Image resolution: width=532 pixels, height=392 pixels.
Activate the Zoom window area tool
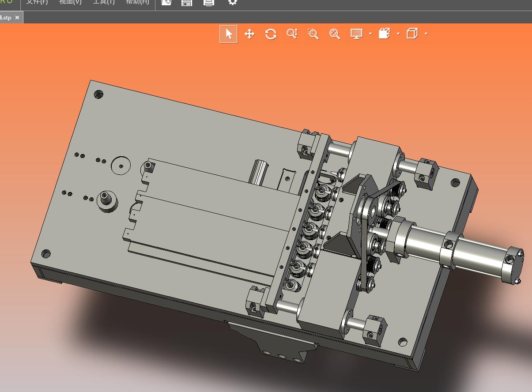[x=313, y=34]
